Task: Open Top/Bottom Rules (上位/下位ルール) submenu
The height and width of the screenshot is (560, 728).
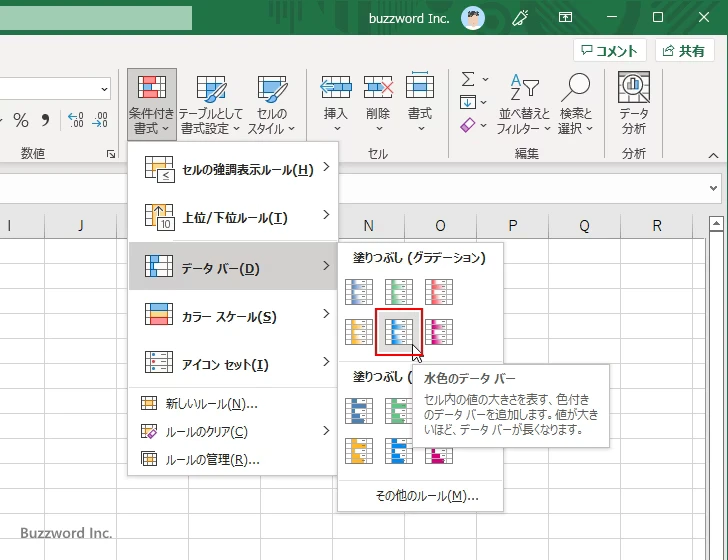Action: click(233, 217)
